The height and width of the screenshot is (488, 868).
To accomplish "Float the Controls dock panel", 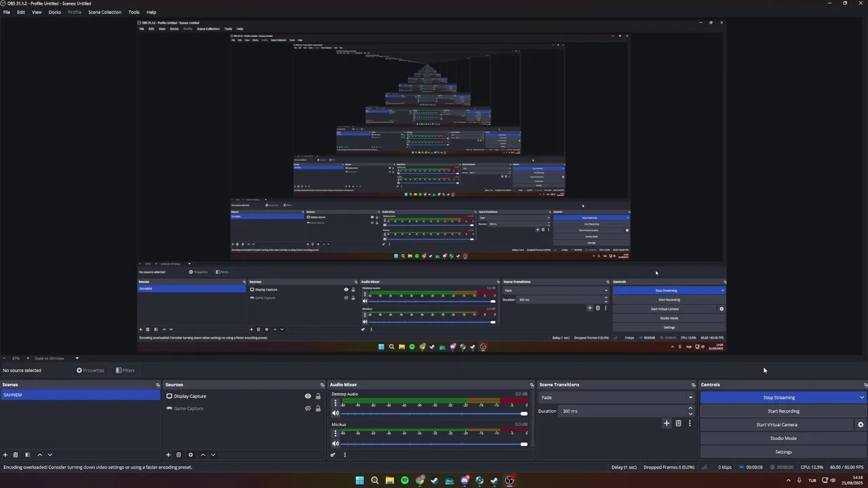I will coord(865,385).
